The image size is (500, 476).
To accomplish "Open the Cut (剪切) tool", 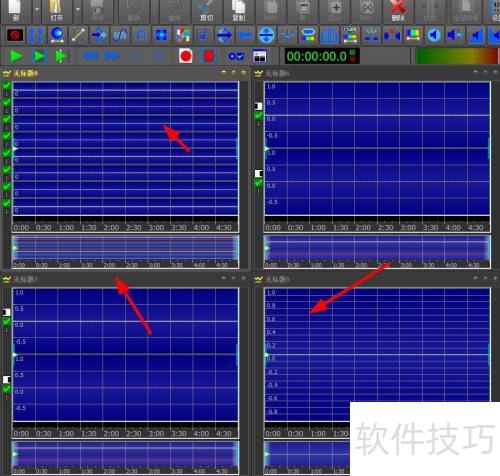I will tap(207, 11).
